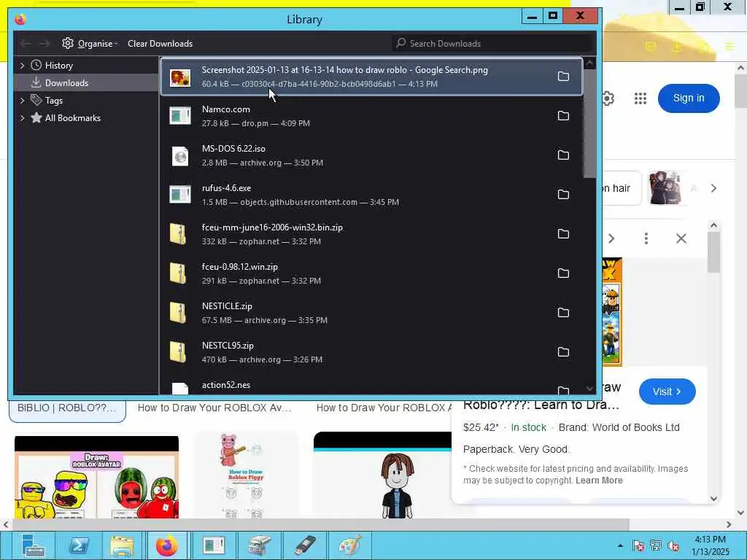Click the network icon in system tray
This screenshot has width=747, height=560.
(656, 545)
